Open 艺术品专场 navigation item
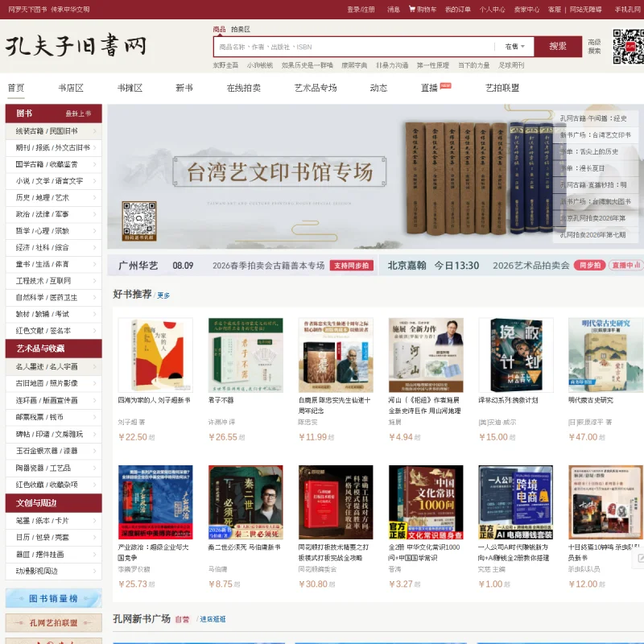Screen dimensions: 644x644 (x=316, y=88)
